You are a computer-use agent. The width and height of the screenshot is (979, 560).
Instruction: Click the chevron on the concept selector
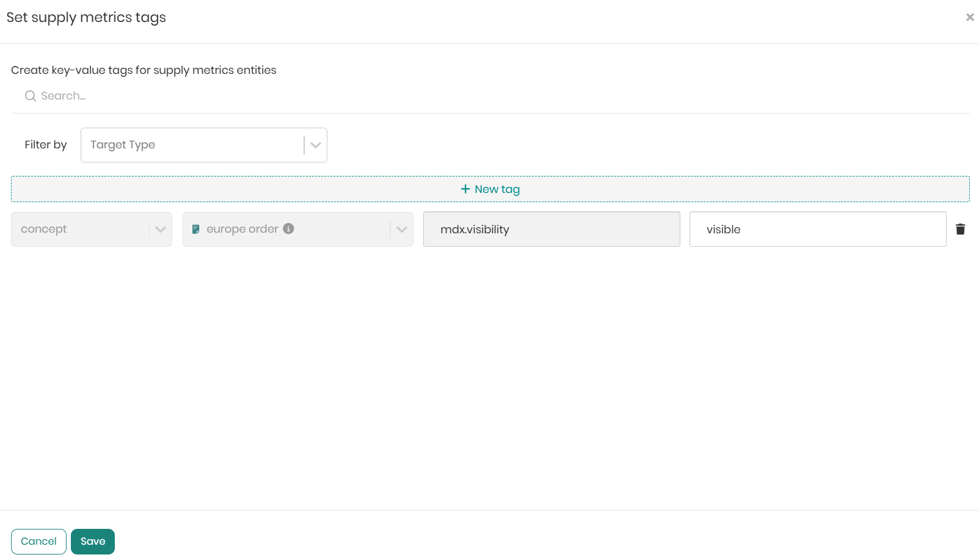click(x=160, y=229)
